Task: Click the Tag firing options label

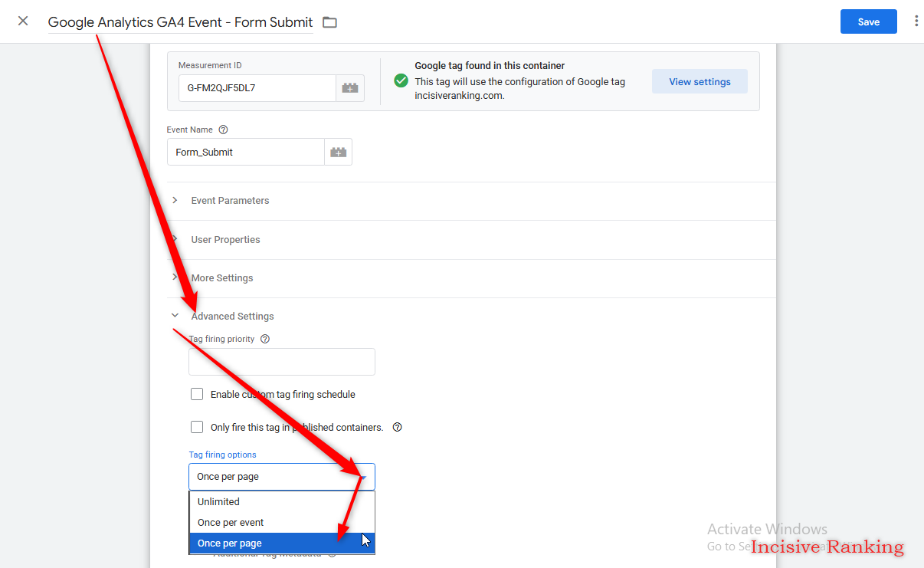Action: click(222, 455)
